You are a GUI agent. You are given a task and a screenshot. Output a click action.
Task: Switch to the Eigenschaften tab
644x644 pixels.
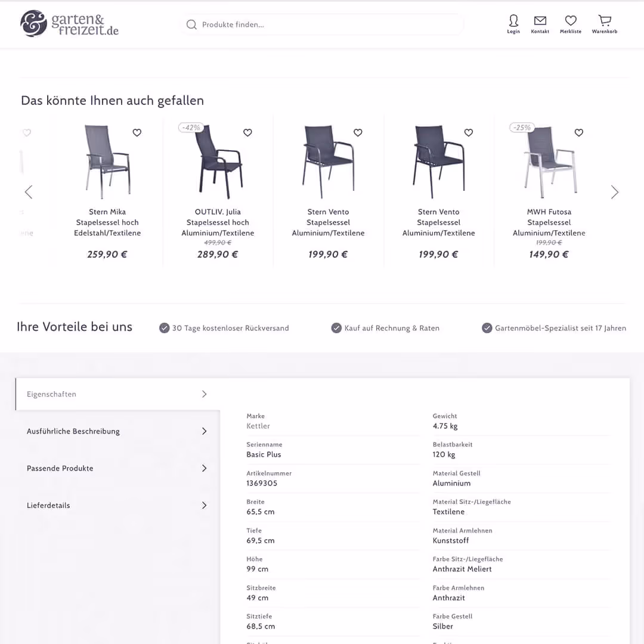click(x=51, y=394)
